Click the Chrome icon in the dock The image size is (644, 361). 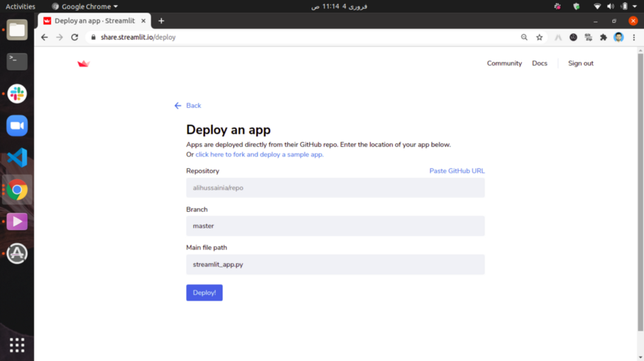pyautogui.click(x=17, y=190)
